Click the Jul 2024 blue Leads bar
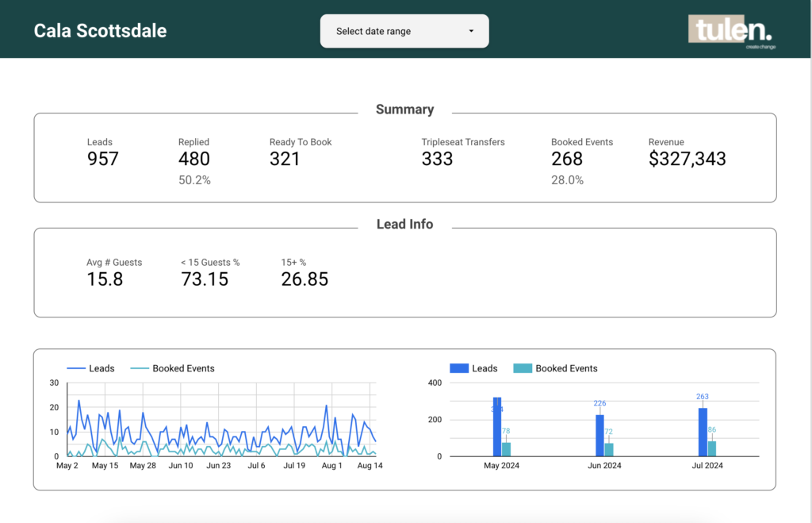 pyautogui.click(x=702, y=432)
